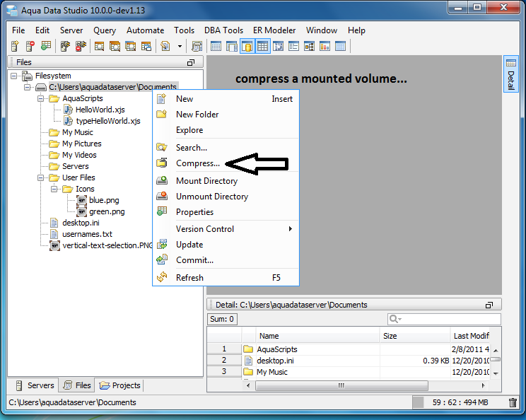Collapse the Filesystem root node
The width and height of the screenshot is (526, 420).
coord(13,76)
